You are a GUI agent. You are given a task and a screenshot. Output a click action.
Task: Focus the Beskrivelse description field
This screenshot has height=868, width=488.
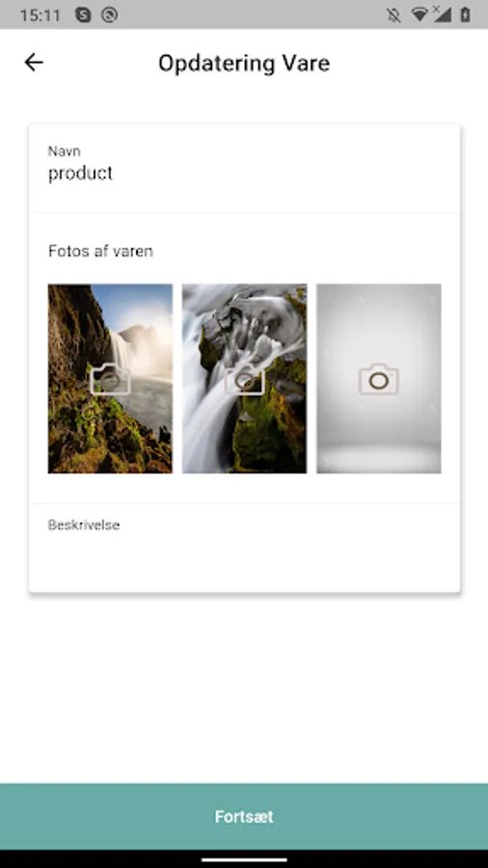coord(245,548)
